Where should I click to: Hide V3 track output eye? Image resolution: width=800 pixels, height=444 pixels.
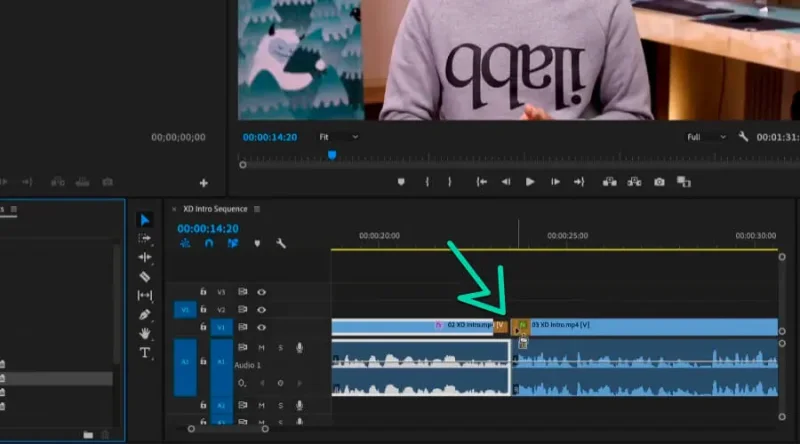coord(262,292)
